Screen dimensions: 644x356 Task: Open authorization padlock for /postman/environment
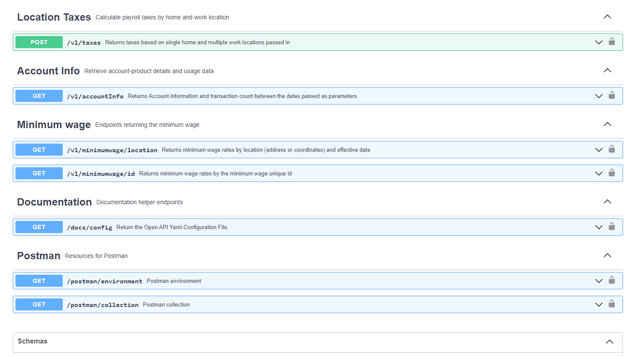tap(612, 281)
